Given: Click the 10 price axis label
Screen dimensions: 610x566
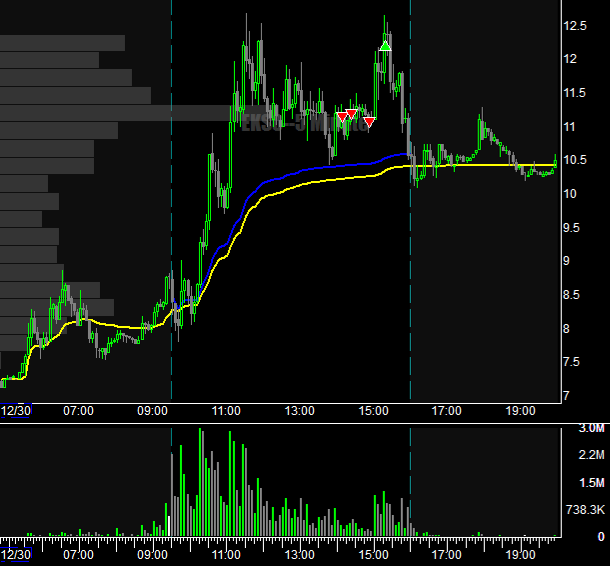Looking at the screenshot, I should [570, 194].
